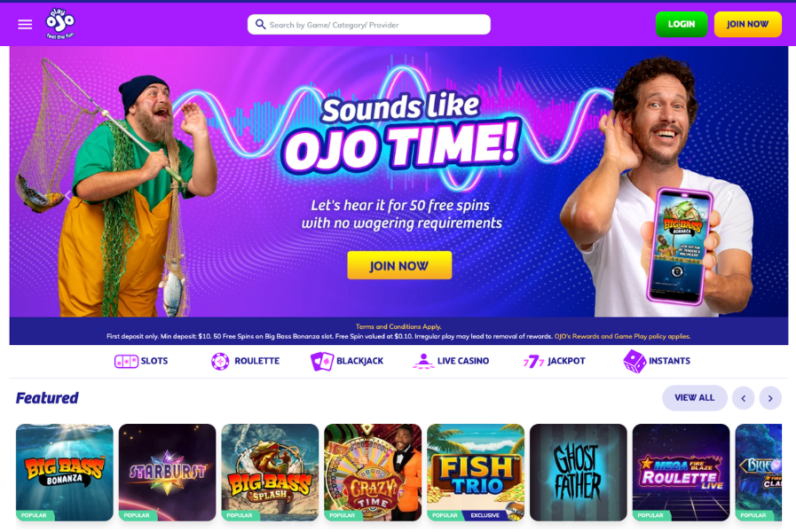Show next featured games with right chevron

coord(770,398)
